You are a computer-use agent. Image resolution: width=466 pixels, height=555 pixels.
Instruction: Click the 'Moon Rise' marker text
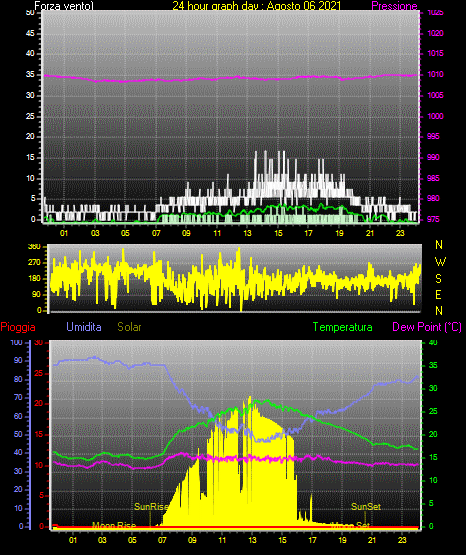(x=114, y=525)
